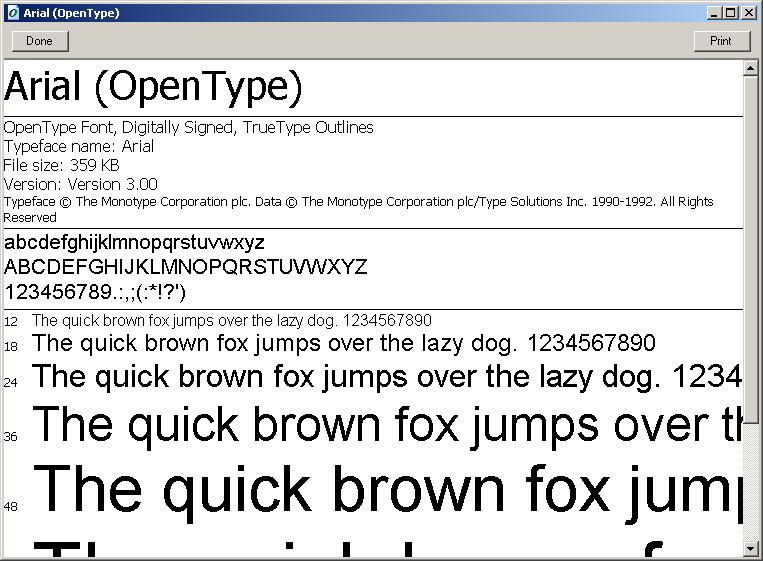Minimize the Arial font viewer window

click(714, 13)
